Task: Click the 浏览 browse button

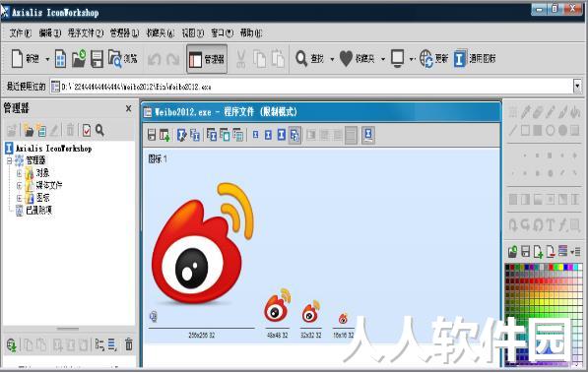Action: 123,59
